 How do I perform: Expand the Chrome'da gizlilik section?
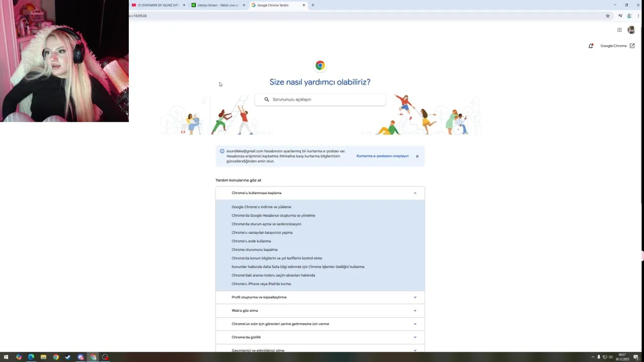320,337
